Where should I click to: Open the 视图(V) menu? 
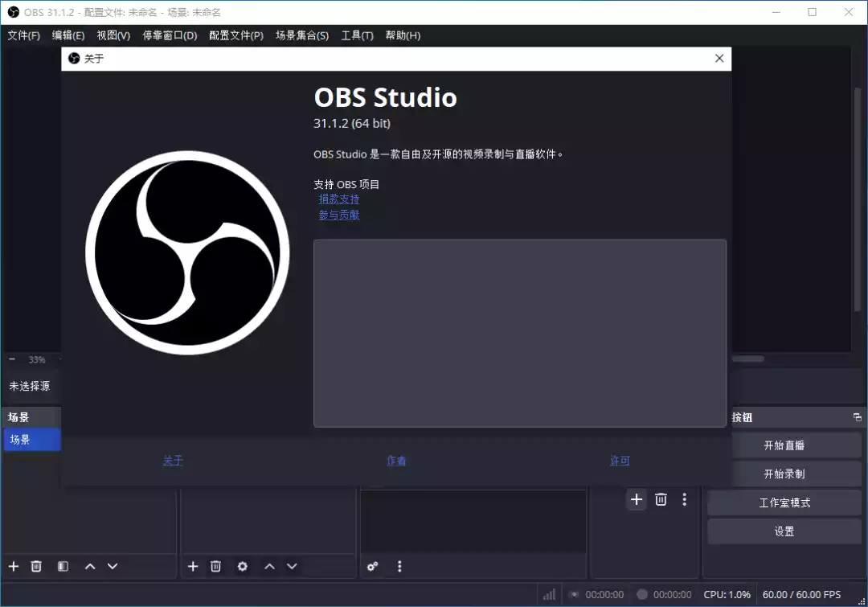[113, 35]
